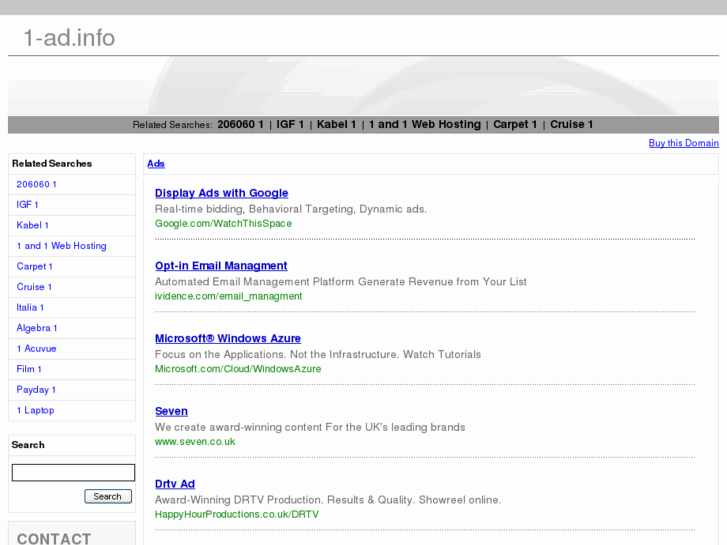Screen dimensions: 727x545
Task: Select sidebar link 'Payday 1'
Action: click(x=36, y=390)
